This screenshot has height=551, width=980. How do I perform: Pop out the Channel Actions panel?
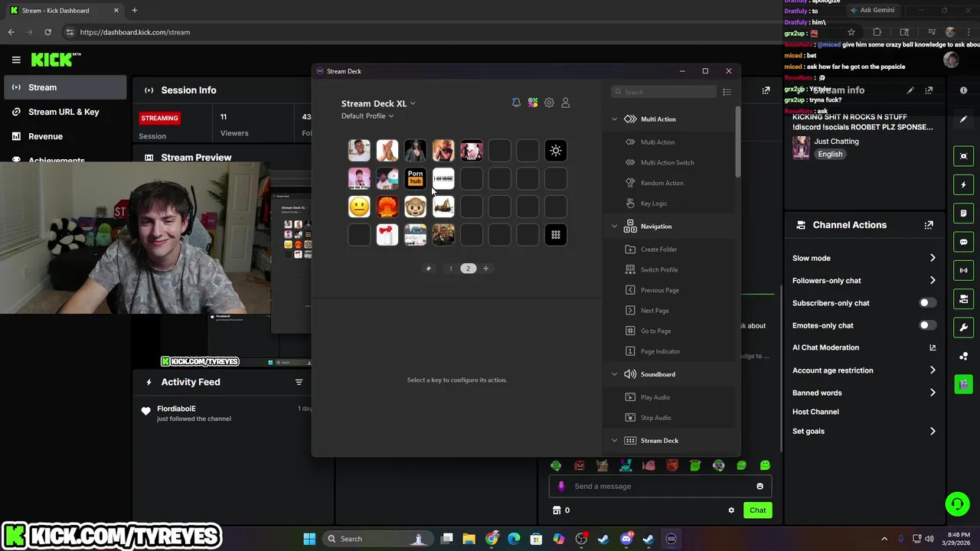pos(929,225)
